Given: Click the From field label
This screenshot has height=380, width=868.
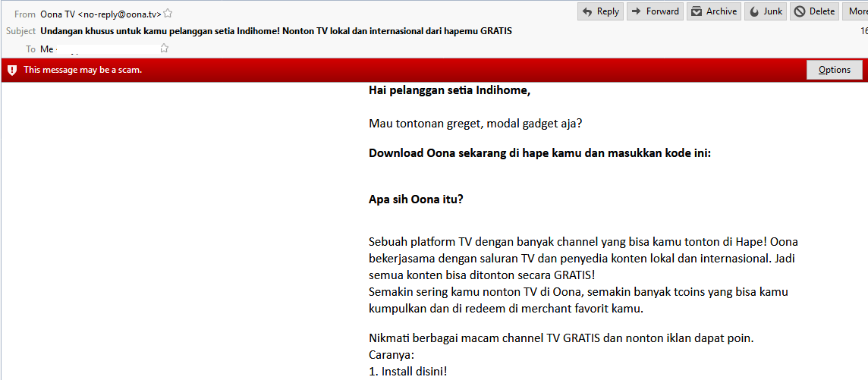Looking at the screenshot, I should click(x=26, y=14).
